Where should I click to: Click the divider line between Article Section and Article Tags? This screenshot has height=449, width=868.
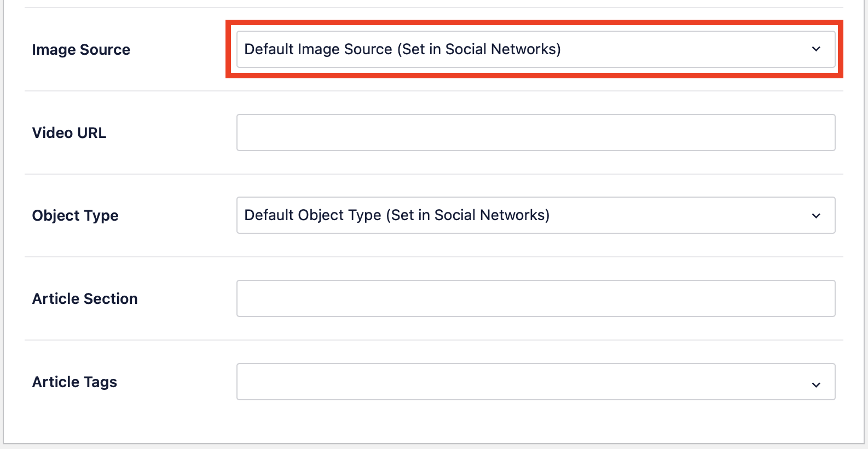(x=434, y=340)
